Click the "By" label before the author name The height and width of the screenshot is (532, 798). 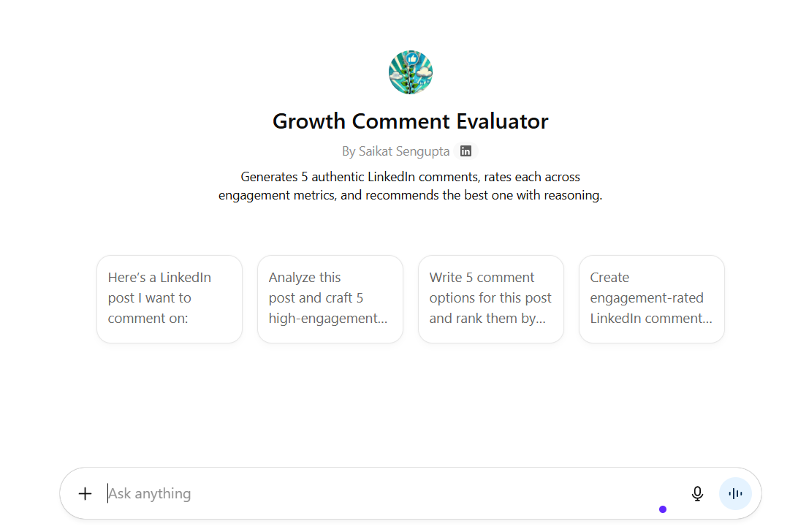pyautogui.click(x=349, y=151)
